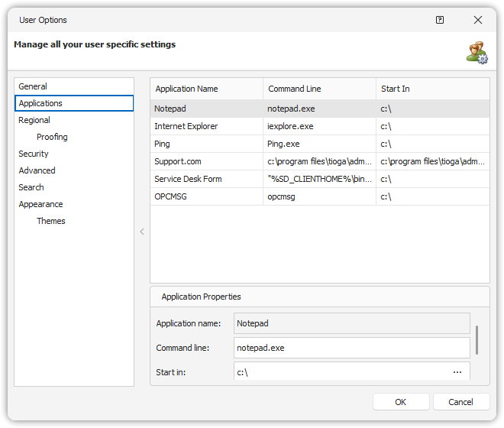The height and width of the screenshot is (428, 504).
Task: Click the Command Line column header
Action: (294, 89)
